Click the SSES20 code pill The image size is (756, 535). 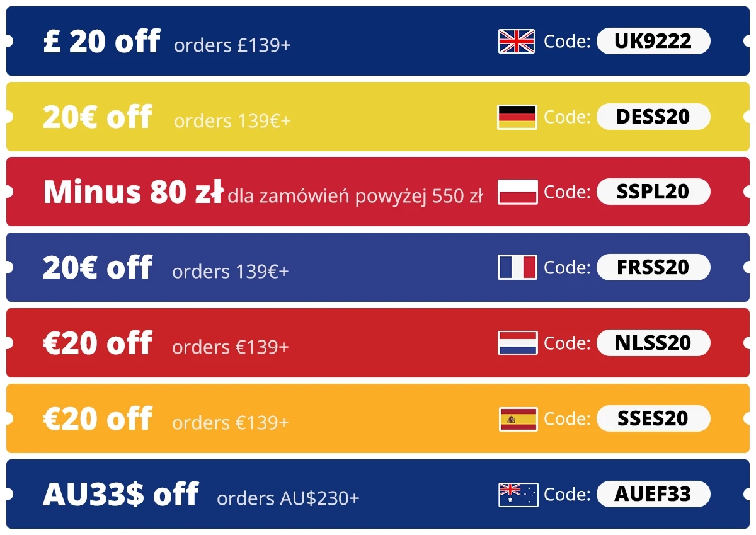pos(653,418)
